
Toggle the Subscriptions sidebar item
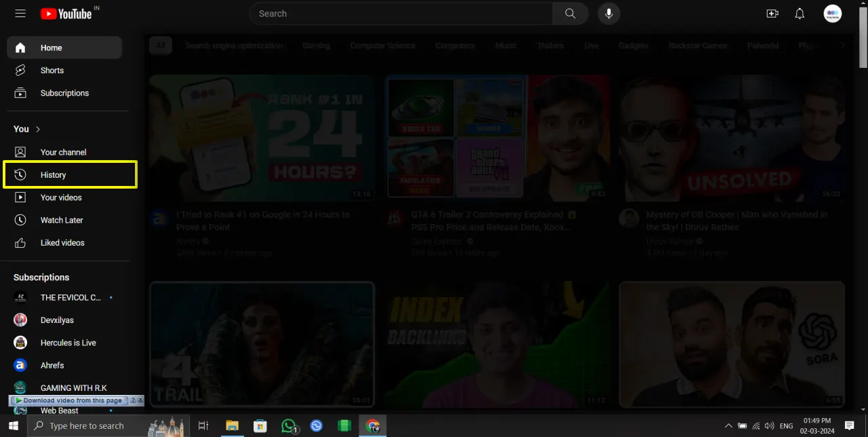[64, 93]
